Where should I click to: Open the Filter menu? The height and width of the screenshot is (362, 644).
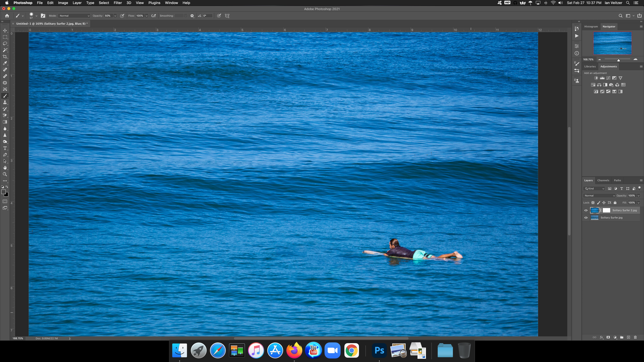click(x=117, y=3)
